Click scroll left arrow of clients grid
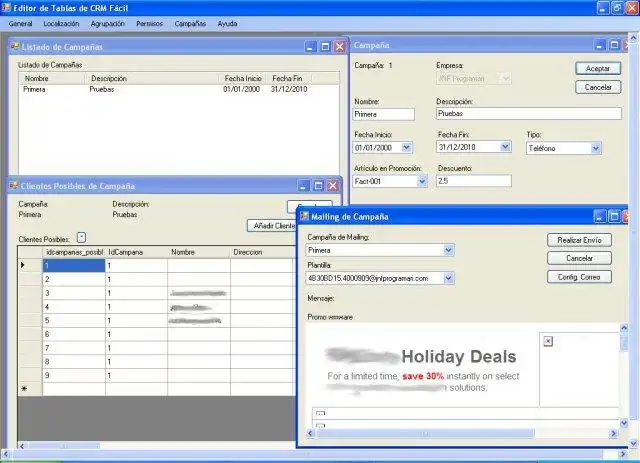Viewport: 640px width, 463px height. pyautogui.click(x=22, y=446)
